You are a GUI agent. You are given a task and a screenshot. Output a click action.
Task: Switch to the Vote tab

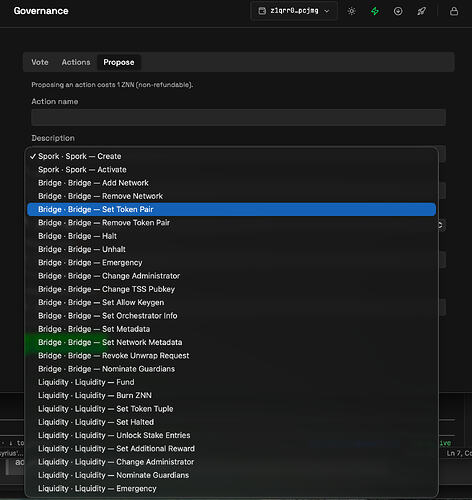click(x=40, y=62)
